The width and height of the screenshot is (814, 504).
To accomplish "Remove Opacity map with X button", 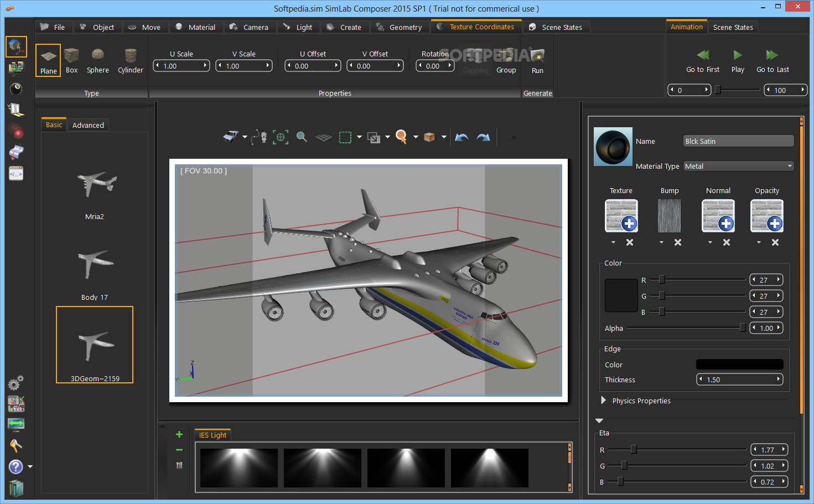I will pyautogui.click(x=775, y=242).
